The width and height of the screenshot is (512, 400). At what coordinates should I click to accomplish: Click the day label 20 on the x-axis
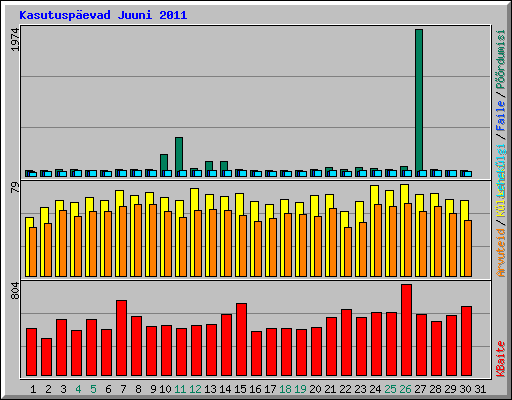click(315, 389)
